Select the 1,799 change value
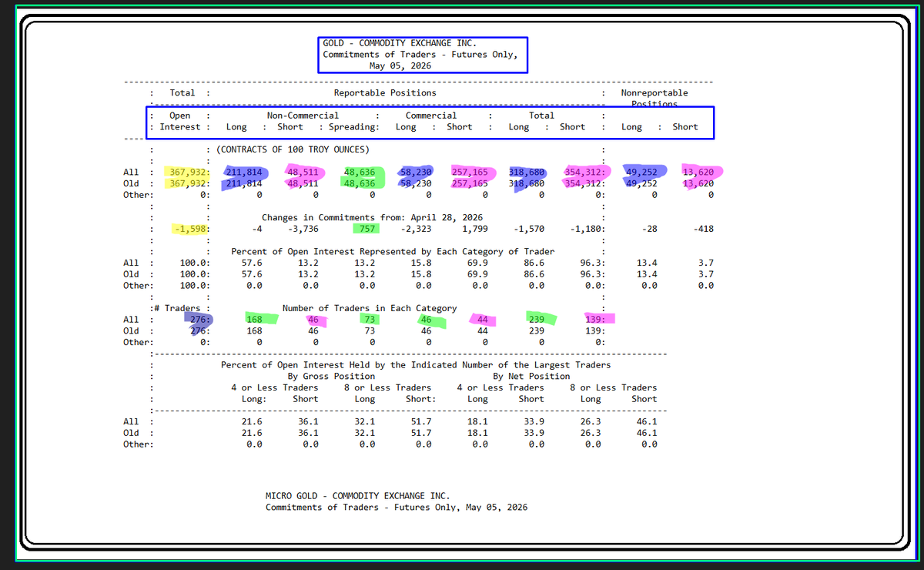The width and height of the screenshot is (924, 570). click(x=475, y=229)
